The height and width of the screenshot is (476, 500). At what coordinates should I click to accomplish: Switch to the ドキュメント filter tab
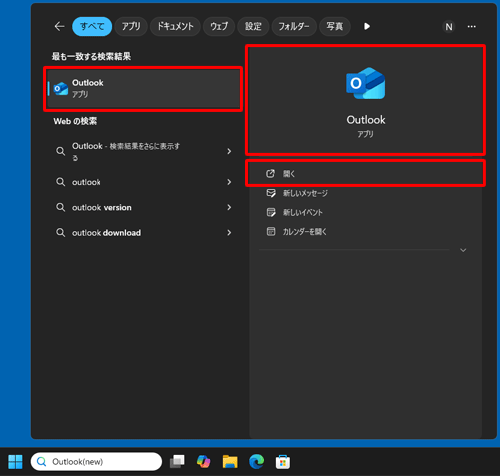pos(175,26)
